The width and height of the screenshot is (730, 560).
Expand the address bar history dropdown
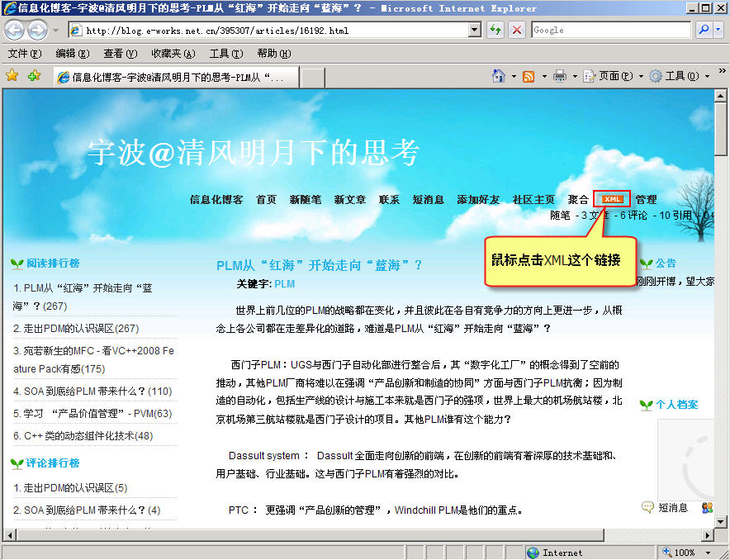tap(474, 31)
